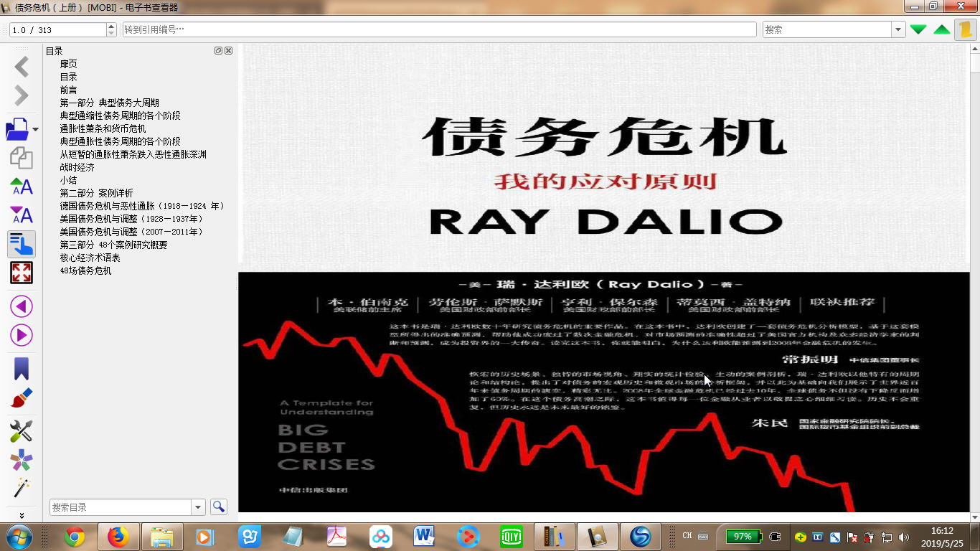Open 美国债务危机与调整（1928-1937年）
The height and width of the screenshot is (551, 980).
tap(131, 219)
